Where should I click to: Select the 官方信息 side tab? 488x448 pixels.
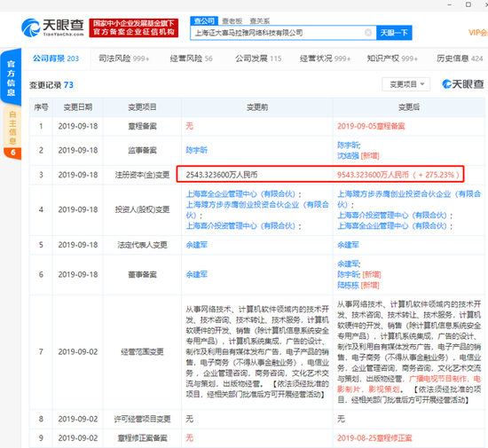click(12, 78)
